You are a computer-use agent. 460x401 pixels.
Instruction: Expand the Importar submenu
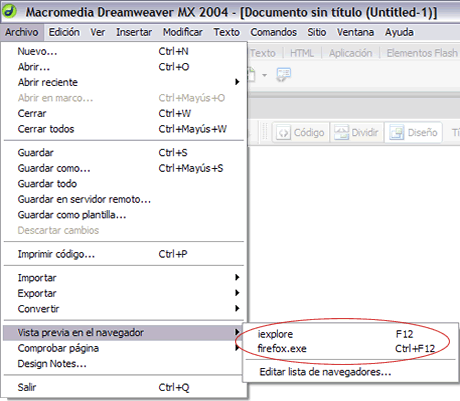pos(124,278)
